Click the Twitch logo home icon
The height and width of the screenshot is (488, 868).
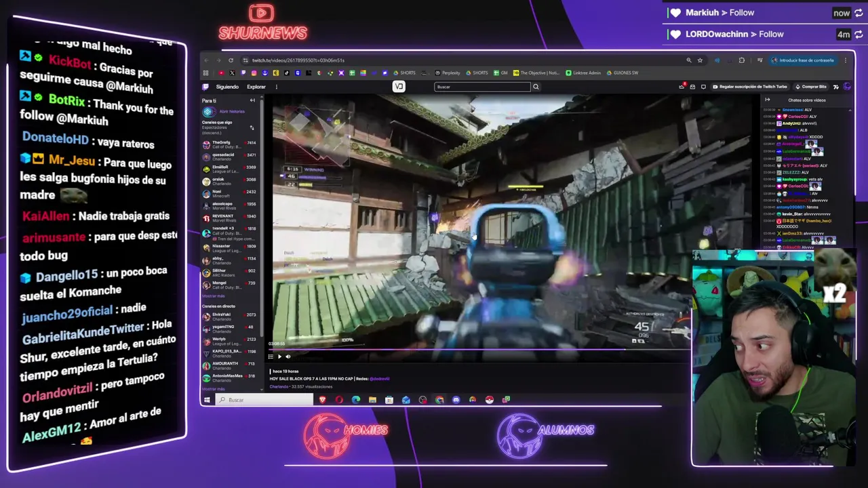tap(205, 87)
